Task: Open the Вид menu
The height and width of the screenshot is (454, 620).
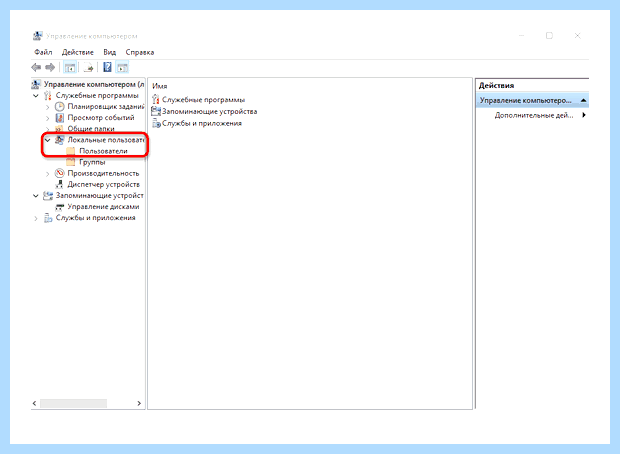Action: (x=110, y=52)
